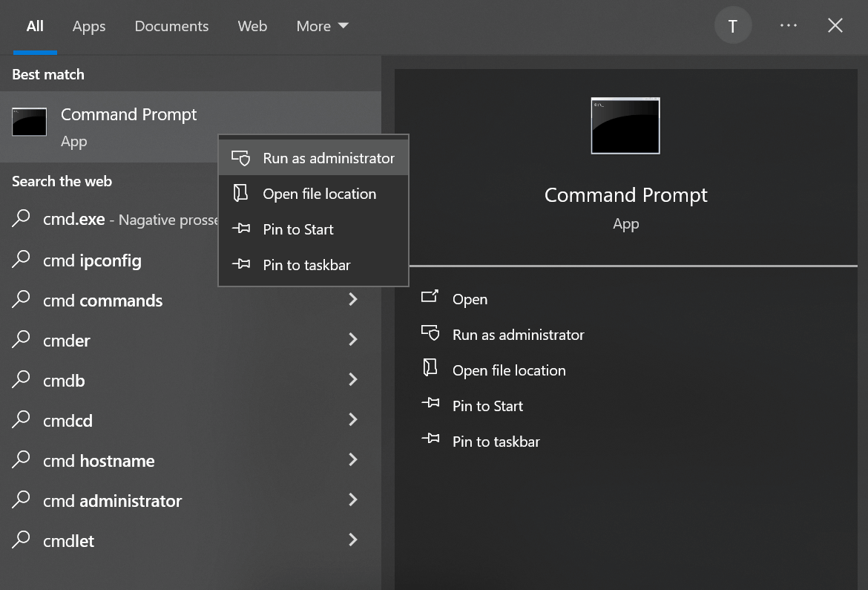Click the large Command Prompt preview thumbnail
The width and height of the screenshot is (868, 590).
click(625, 125)
